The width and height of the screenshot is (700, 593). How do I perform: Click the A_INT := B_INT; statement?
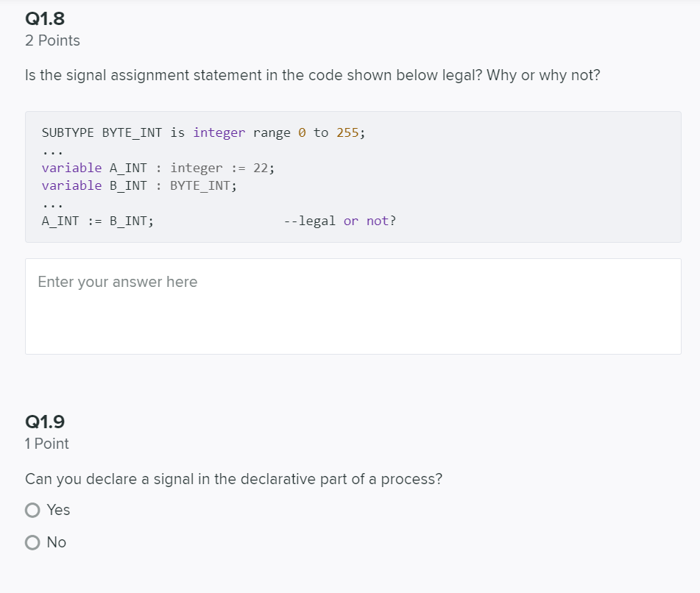click(98, 221)
